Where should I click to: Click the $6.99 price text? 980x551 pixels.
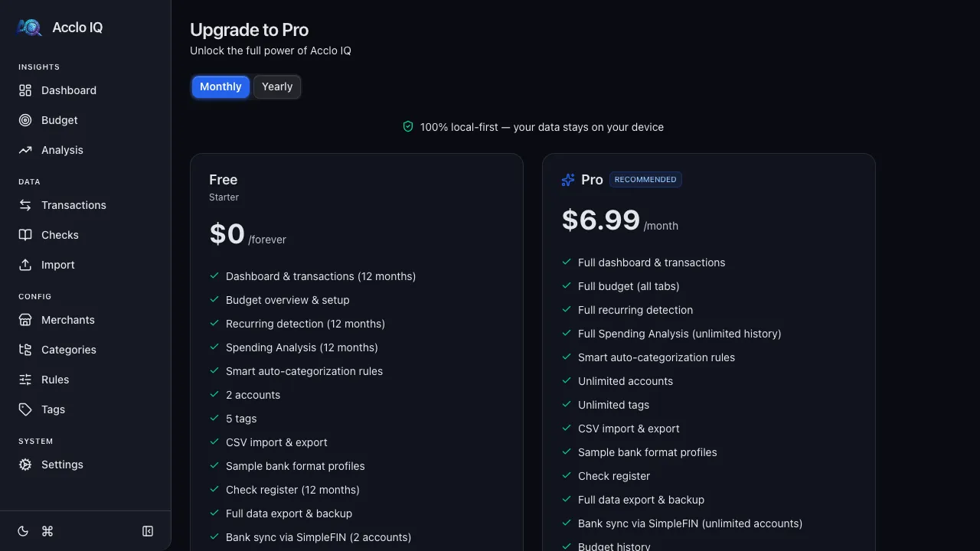click(601, 220)
